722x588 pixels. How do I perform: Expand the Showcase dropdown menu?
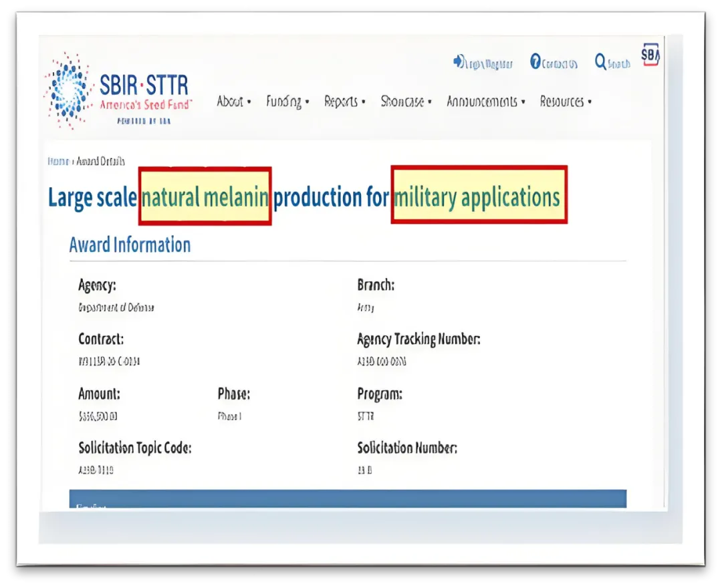click(406, 101)
